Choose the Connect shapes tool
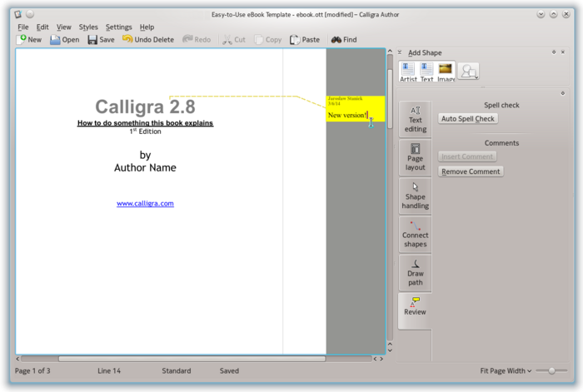Image resolution: width=583 pixels, height=392 pixels. click(415, 234)
